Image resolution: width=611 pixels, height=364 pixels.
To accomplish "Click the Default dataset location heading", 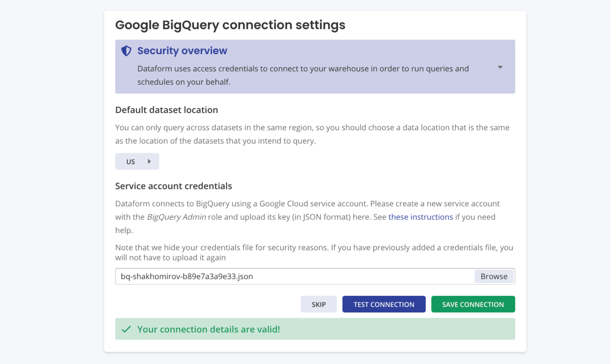I will (167, 110).
